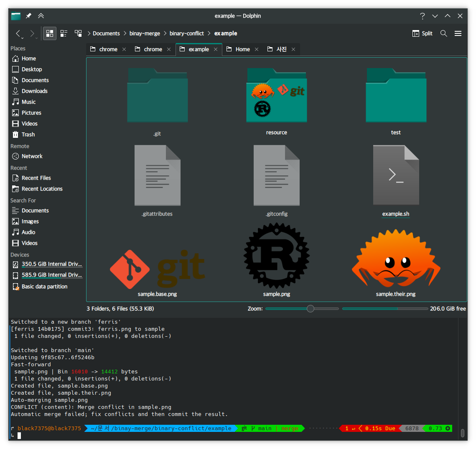Close the Home tab
This screenshot has height=449, width=476.
point(257,49)
